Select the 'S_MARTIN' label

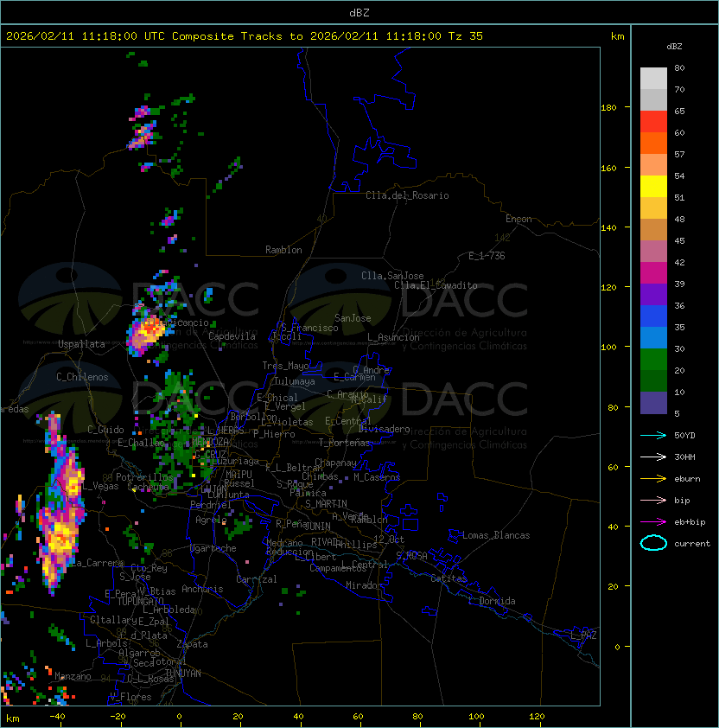326,504
